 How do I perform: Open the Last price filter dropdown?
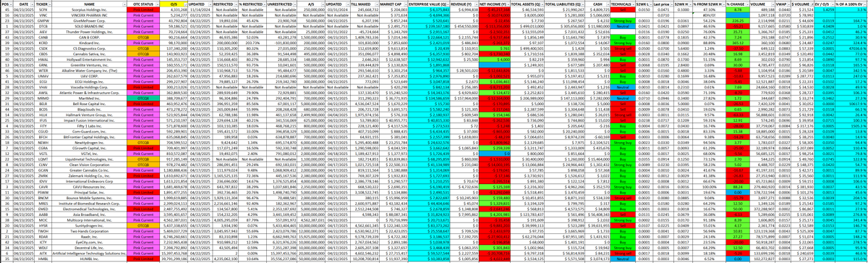(671, 4)
